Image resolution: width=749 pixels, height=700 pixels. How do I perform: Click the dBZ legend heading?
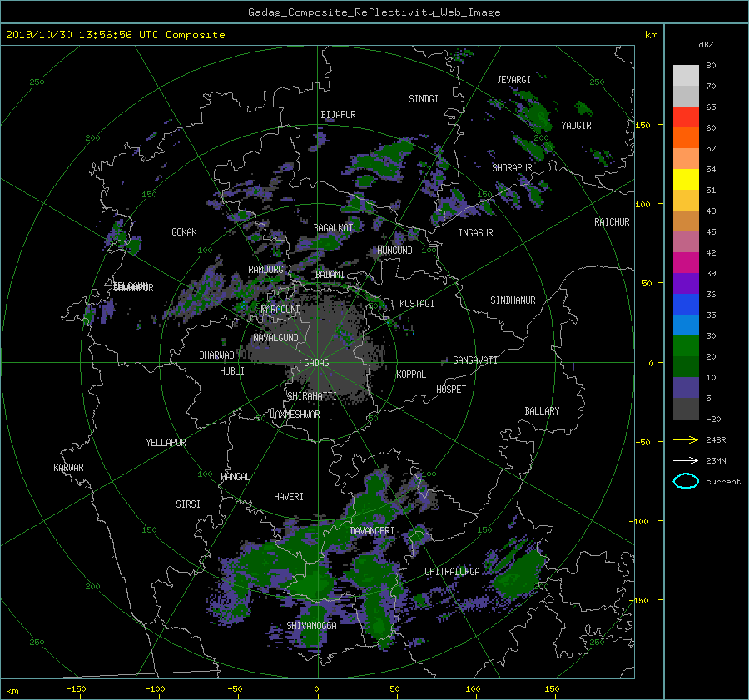click(x=706, y=45)
